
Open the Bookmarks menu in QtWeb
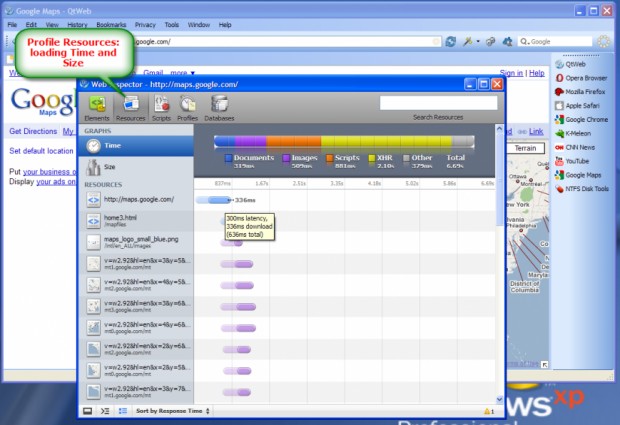pos(111,25)
